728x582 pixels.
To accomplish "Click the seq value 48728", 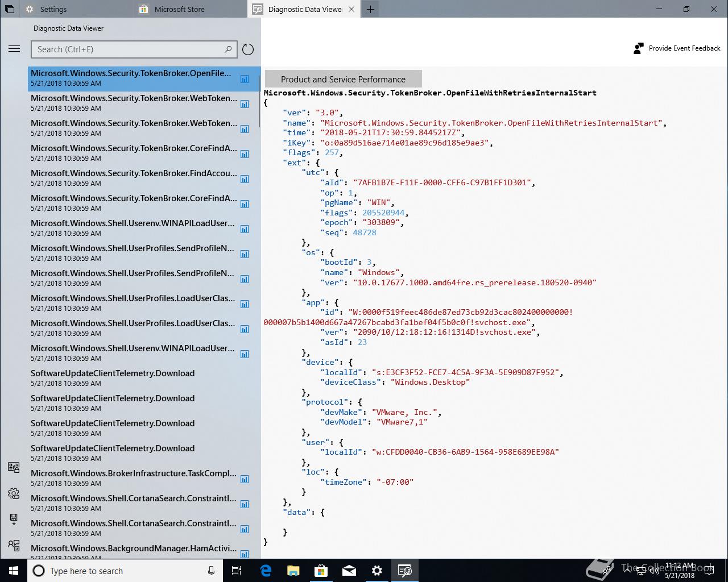I will (x=365, y=232).
